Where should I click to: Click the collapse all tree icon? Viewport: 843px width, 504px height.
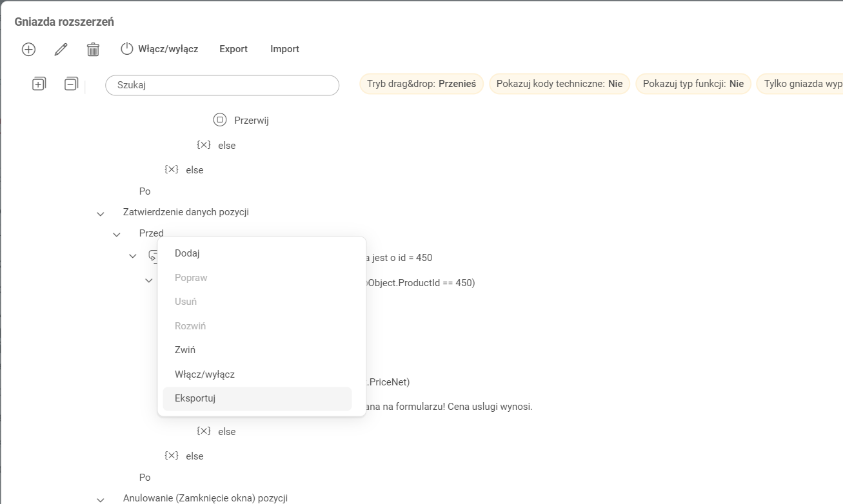(71, 84)
